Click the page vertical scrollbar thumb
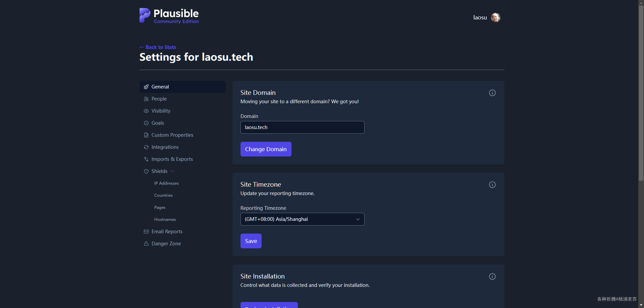Image resolution: width=644 pixels, height=308 pixels. 641,93
